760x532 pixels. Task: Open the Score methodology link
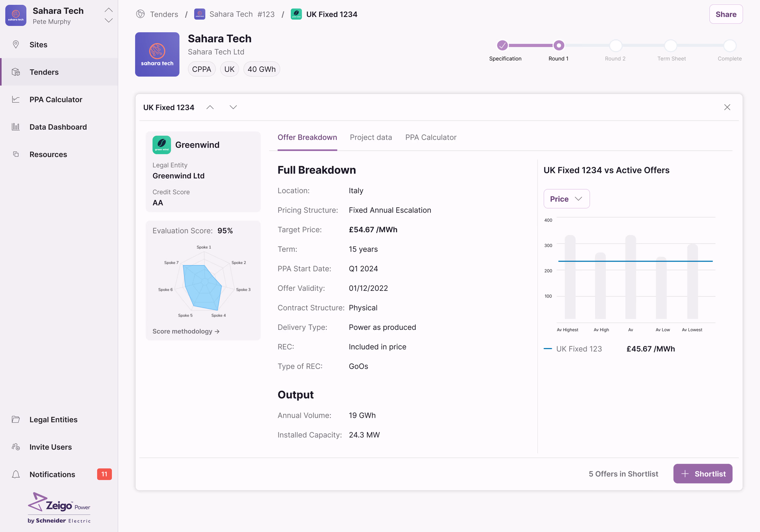tap(186, 331)
